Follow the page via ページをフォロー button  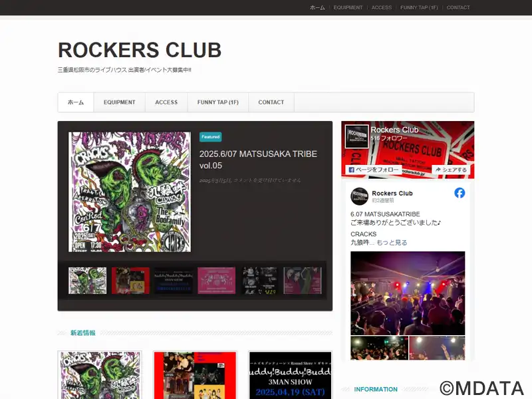point(373,170)
